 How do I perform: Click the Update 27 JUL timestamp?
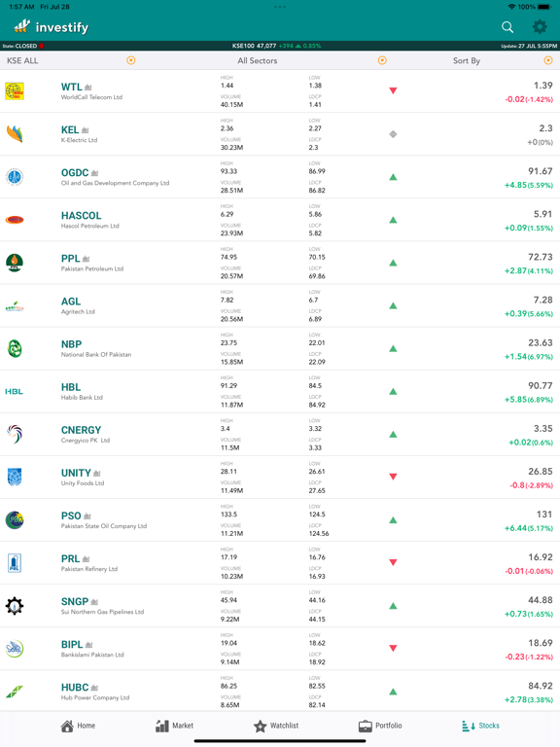[x=529, y=46]
